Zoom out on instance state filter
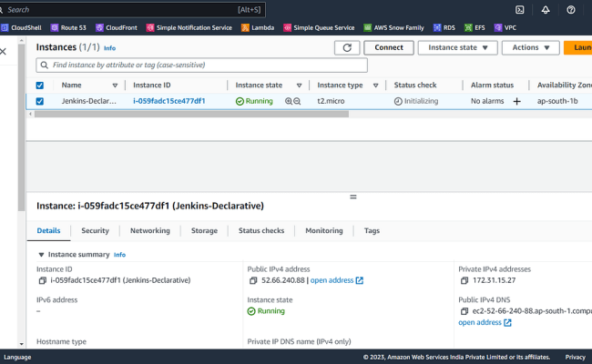The width and height of the screenshot is (592, 364). 297,101
